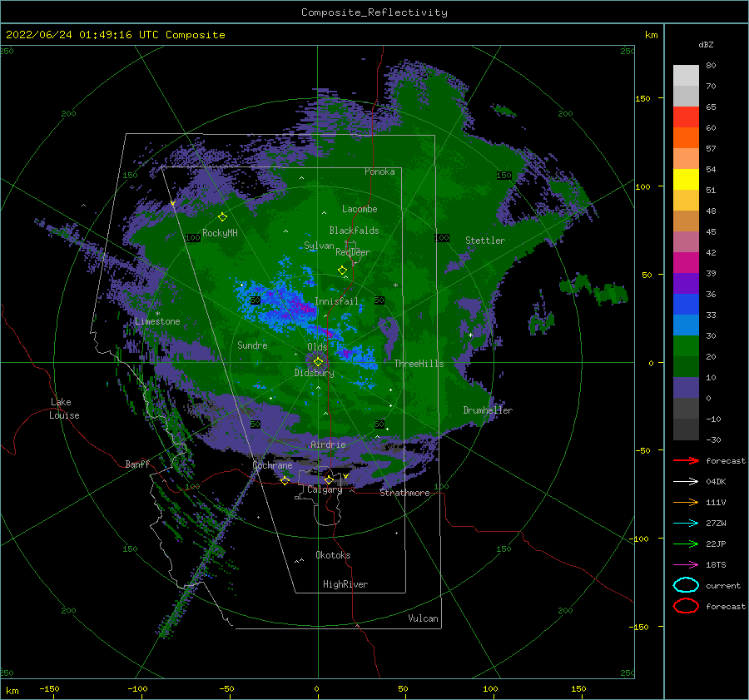Click the Vulcan label

click(x=424, y=618)
